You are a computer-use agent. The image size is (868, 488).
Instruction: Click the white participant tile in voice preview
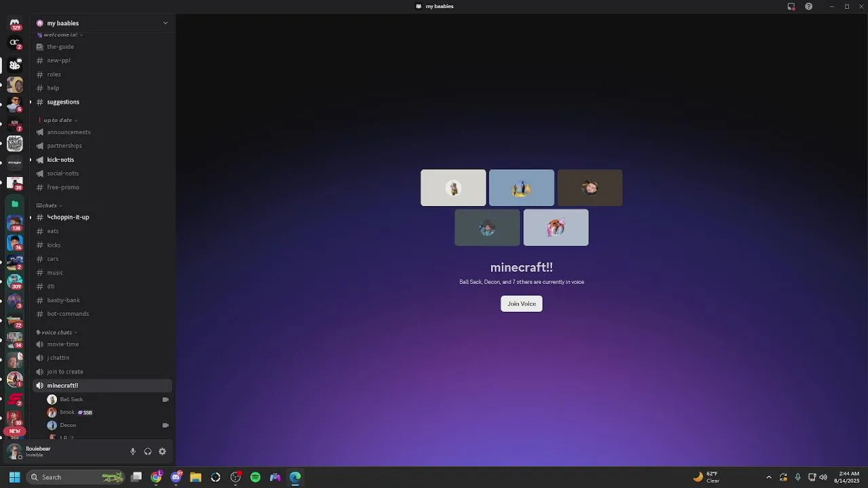pos(453,188)
